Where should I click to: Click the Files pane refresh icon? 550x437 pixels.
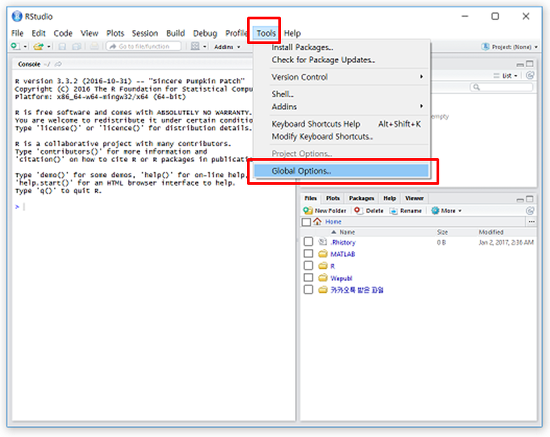530,210
